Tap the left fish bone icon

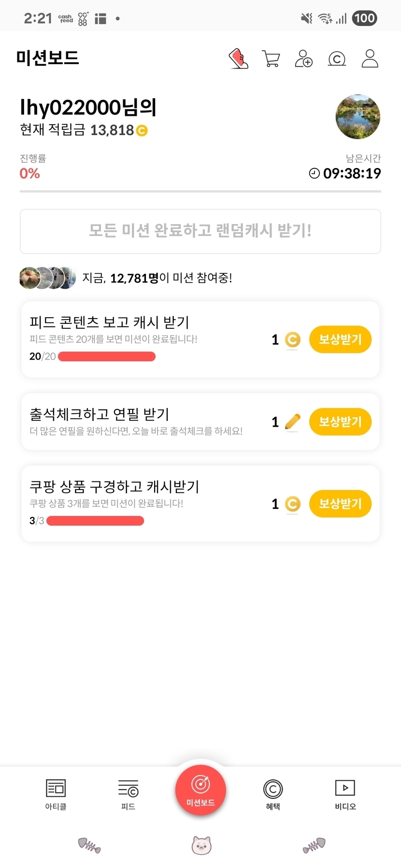(x=89, y=845)
